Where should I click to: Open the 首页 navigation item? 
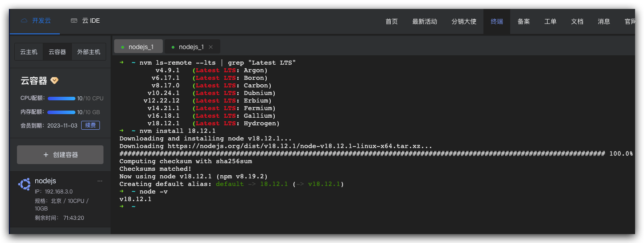[392, 21]
